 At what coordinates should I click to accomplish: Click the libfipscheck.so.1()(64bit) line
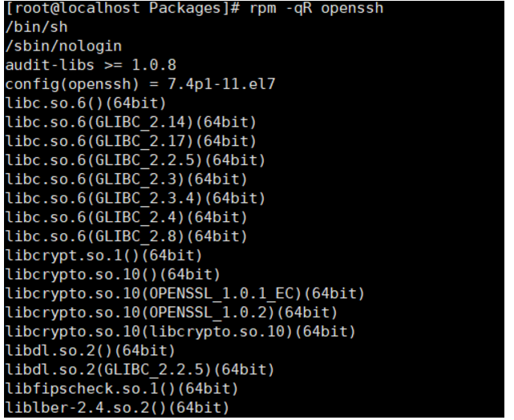click(122, 388)
